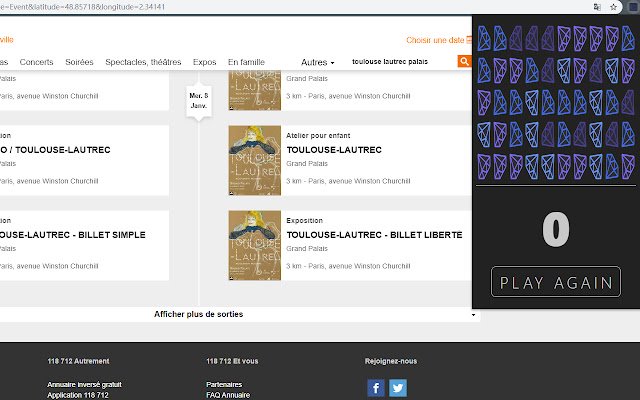Click Grand Palais text under Atelier pour enfant
The image size is (640, 400).
(307, 164)
